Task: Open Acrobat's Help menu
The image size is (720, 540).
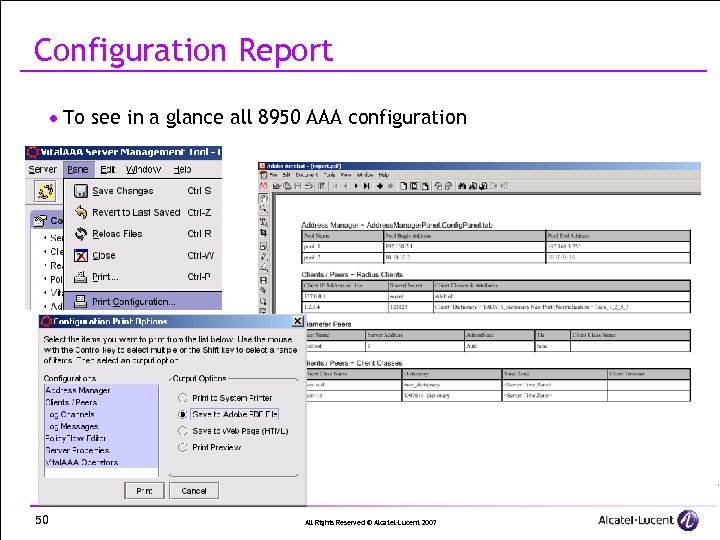Action: 384,175
